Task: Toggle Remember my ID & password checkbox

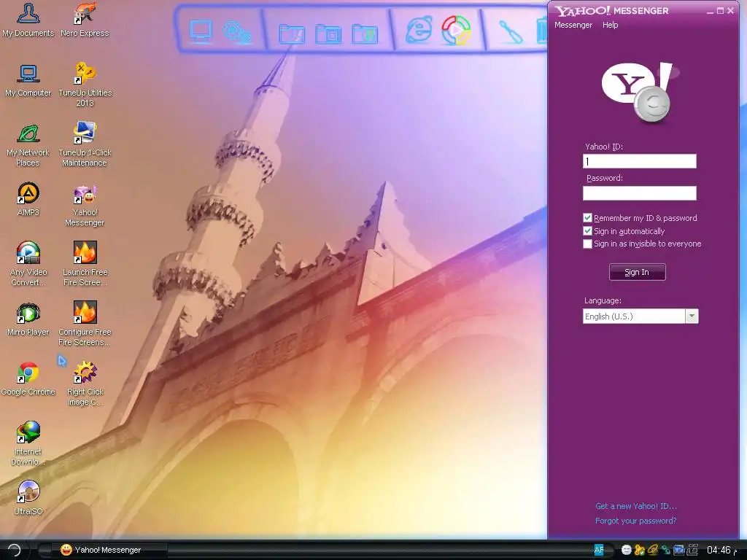Action: tap(587, 217)
